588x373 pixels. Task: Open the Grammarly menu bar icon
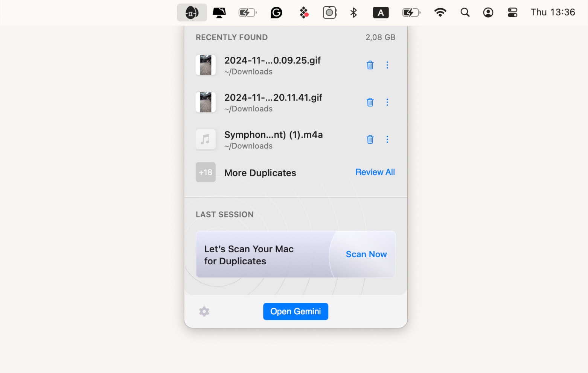(x=276, y=13)
